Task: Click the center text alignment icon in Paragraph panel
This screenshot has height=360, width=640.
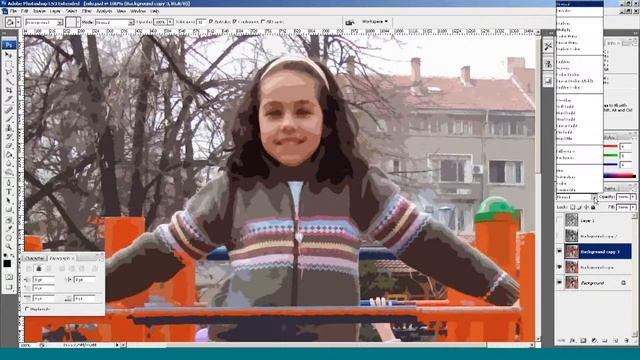Action: [x=38, y=268]
